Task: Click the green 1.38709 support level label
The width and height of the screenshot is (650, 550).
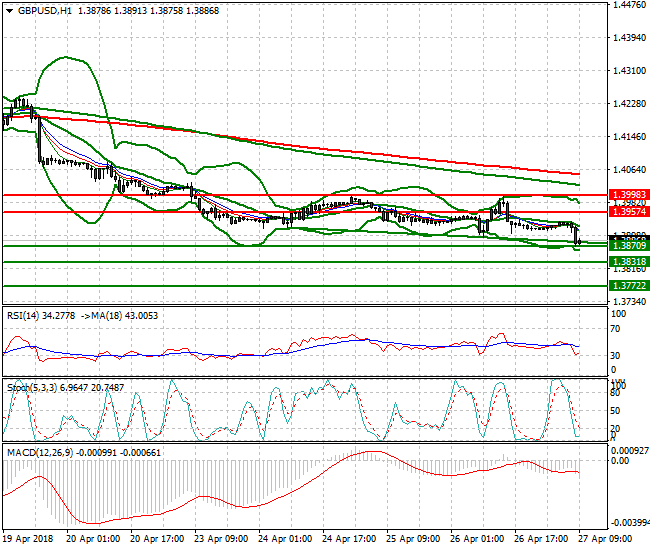Action: click(x=628, y=245)
